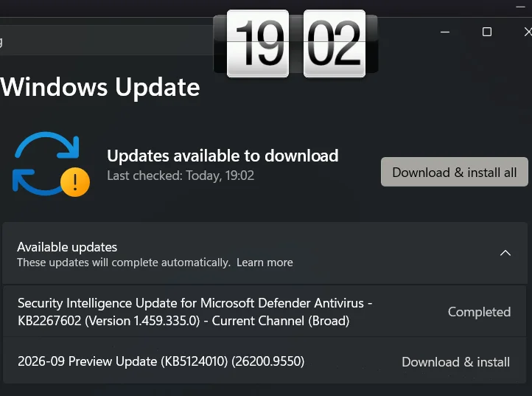Click the Updates available to download status text
This screenshot has height=396, width=532.
(223, 156)
